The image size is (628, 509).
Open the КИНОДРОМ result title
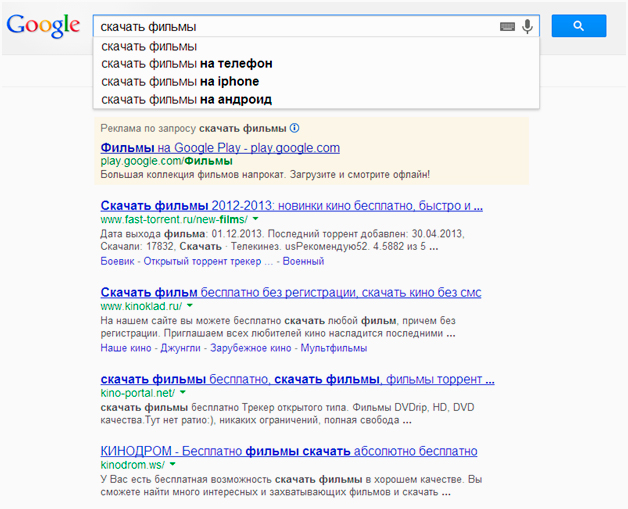289,451
